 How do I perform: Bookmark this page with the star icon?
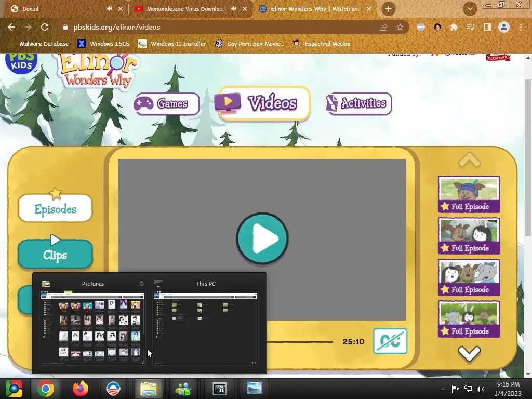point(400,27)
